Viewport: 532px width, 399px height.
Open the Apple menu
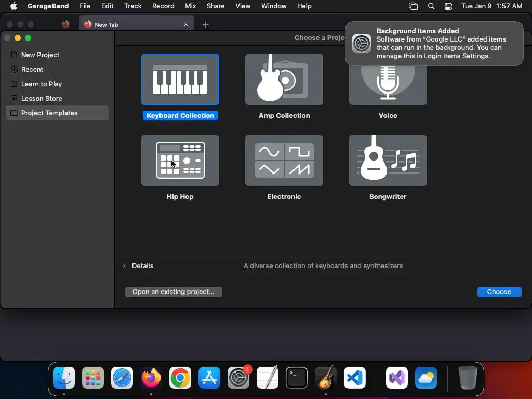[x=14, y=6]
